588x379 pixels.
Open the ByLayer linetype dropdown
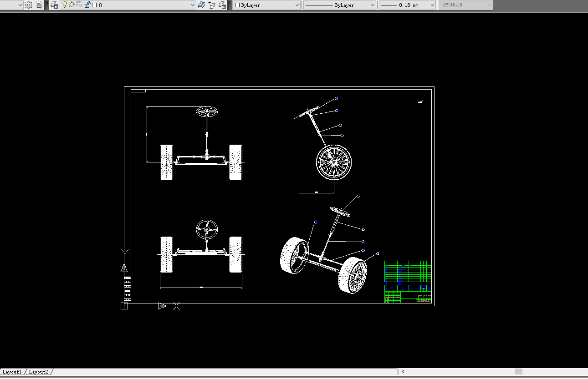[340, 5]
